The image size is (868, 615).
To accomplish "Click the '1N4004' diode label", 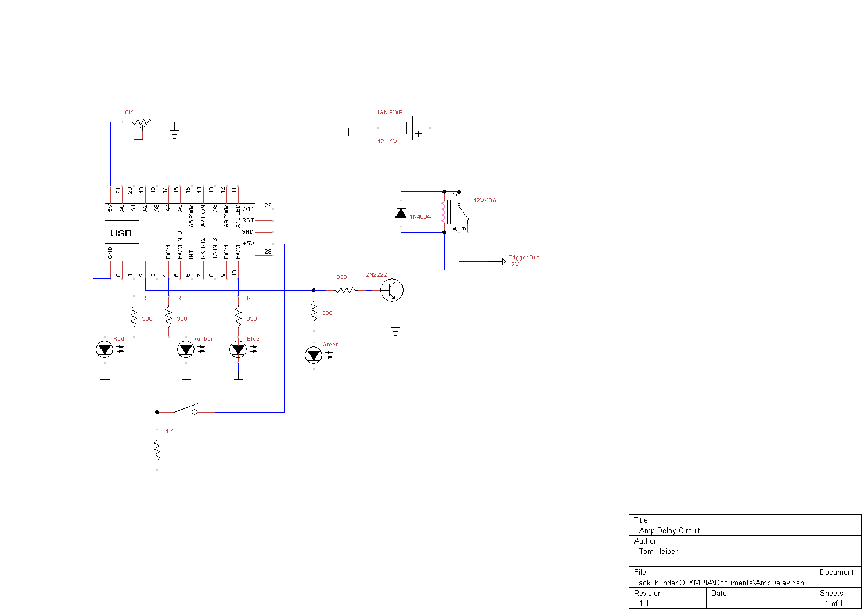I will pyautogui.click(x=420, y=217).
